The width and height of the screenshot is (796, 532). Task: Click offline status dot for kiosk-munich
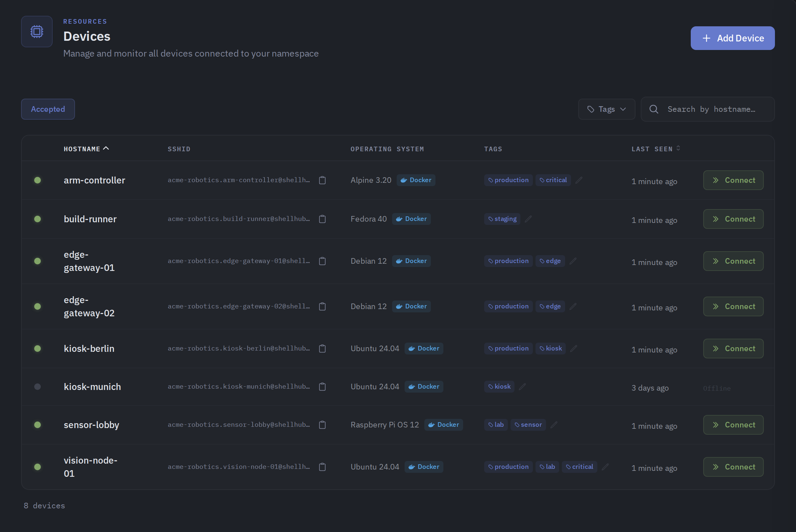click(38, 386)
